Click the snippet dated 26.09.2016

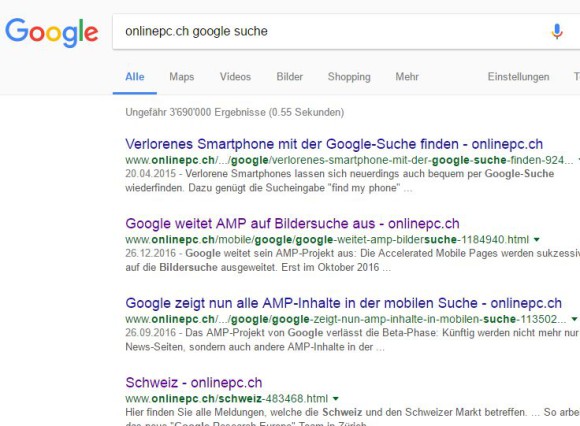353,340
